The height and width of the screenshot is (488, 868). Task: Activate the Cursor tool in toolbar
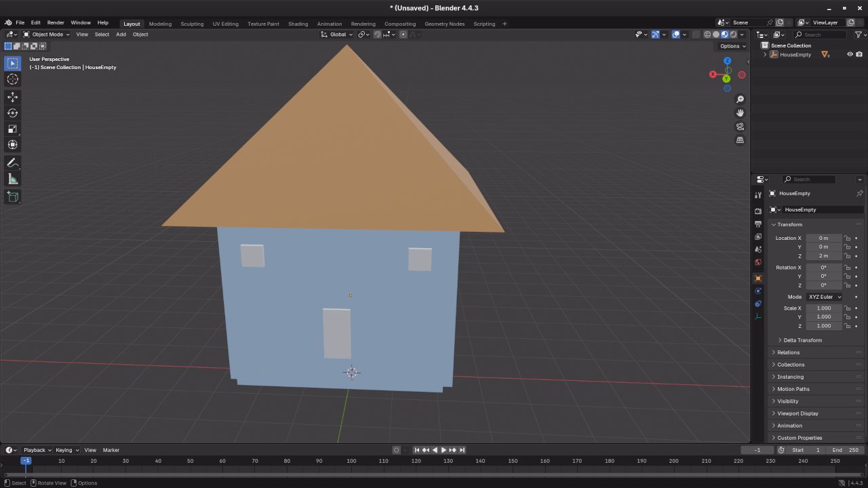[x=12, y=79]
